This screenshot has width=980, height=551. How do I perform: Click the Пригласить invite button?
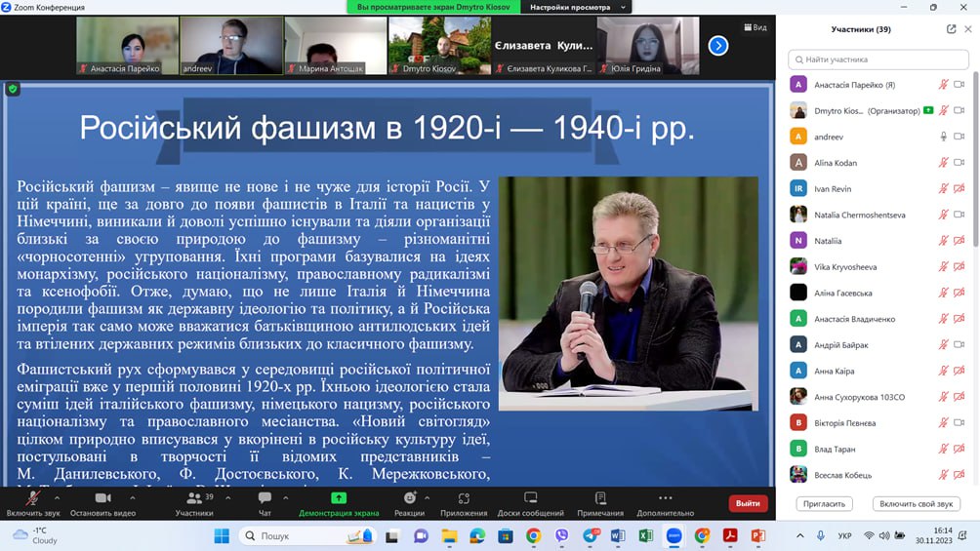point(825,504)
